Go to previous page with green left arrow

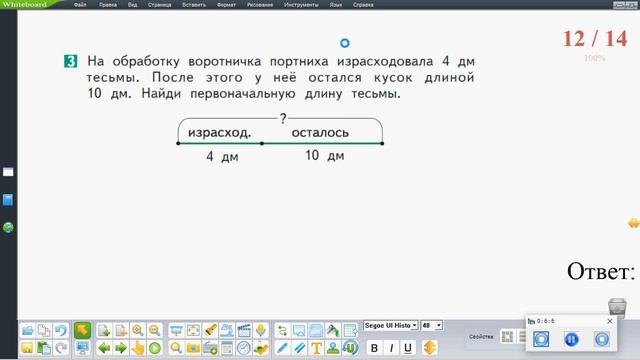(x=104, y=348)
